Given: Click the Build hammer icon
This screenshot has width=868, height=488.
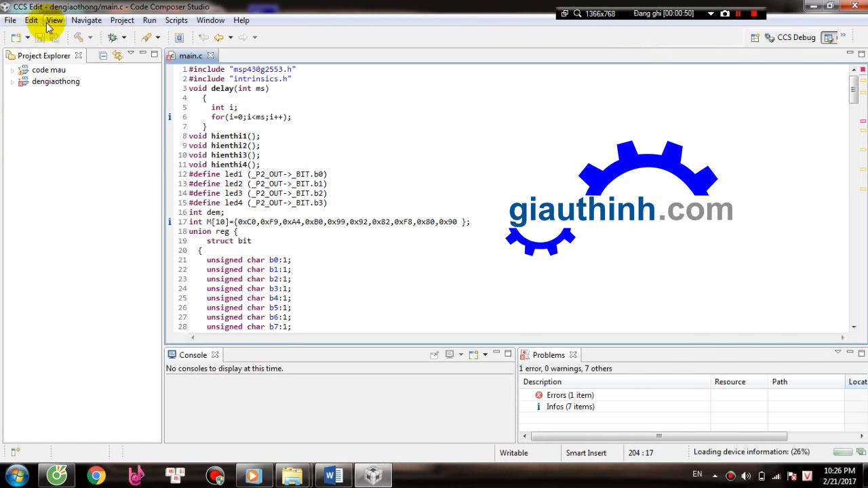Looking at the screenshot, I should (79, 38).
